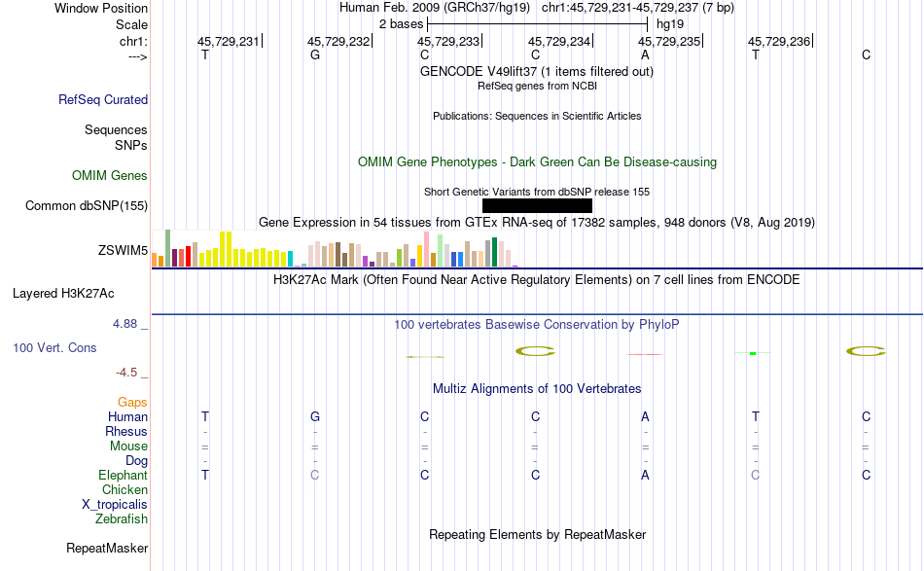The image size is (924, 571).
Task: Click the Zebrafish species row label
Action: pyautogui.click(x=122, y=519)
